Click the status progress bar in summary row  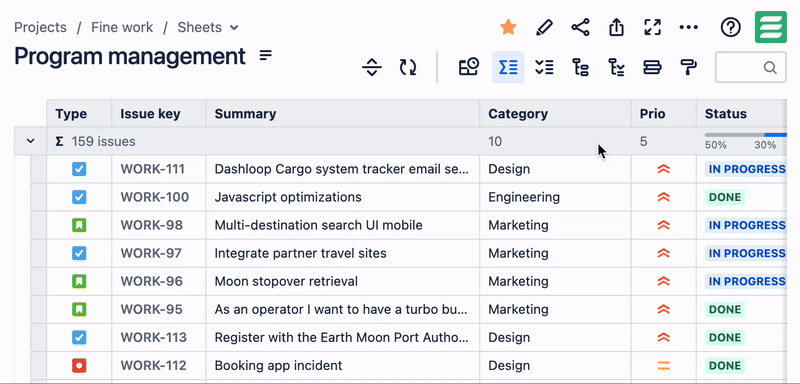tap(745, 135)
